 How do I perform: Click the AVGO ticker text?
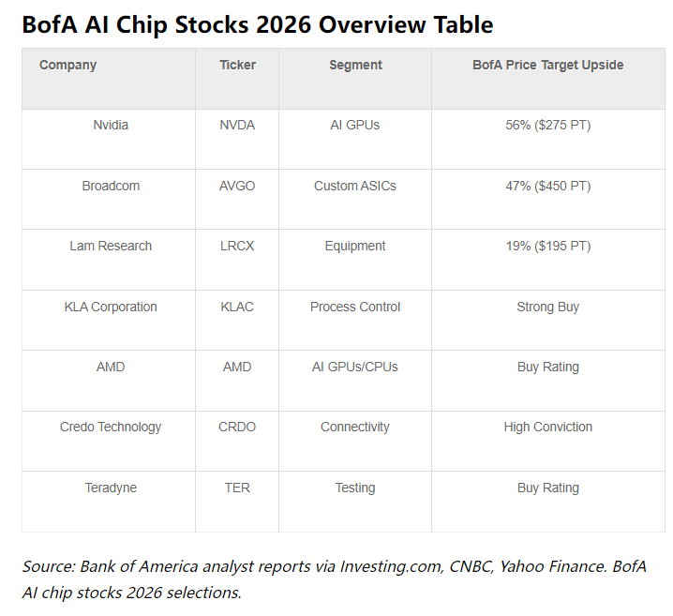pyautogui.click(x=237, y=186)
